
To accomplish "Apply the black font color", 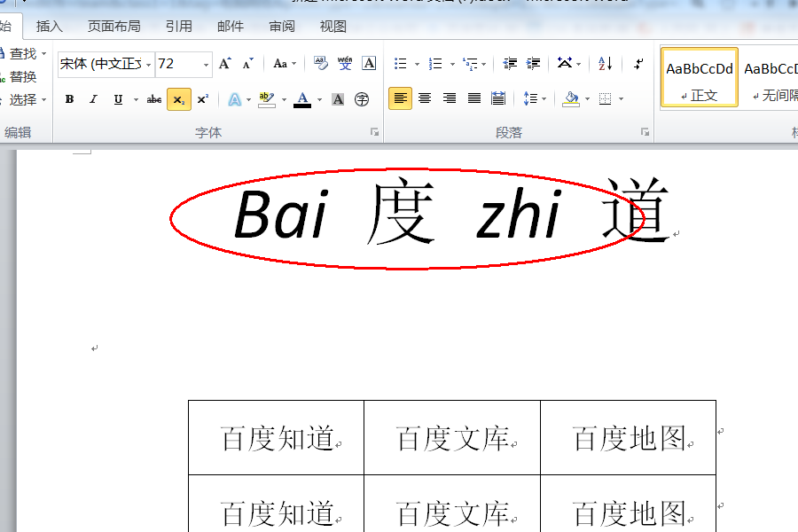I will tap(302, 99).
